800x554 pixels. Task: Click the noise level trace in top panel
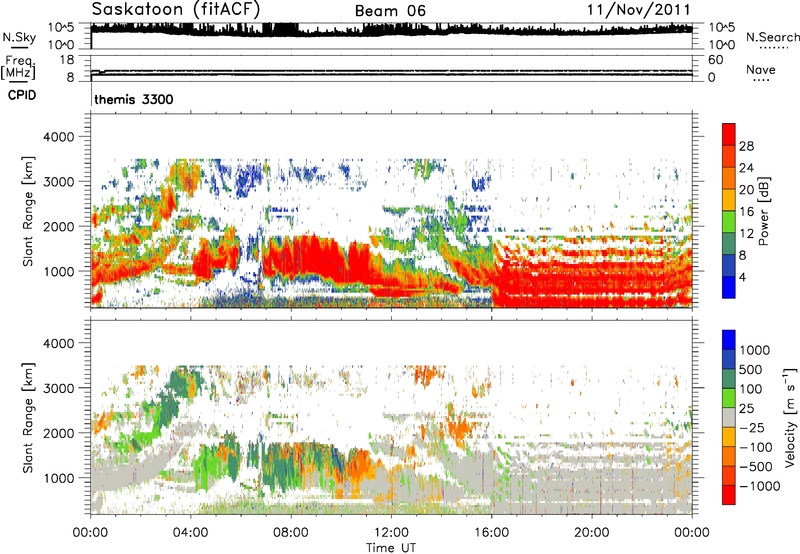point(391,29)
